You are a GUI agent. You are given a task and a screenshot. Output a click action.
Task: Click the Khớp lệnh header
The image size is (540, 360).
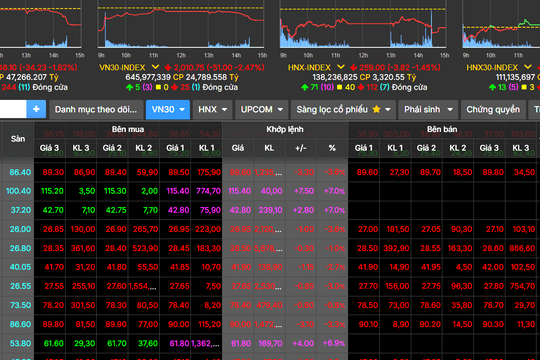pos(285,129)
